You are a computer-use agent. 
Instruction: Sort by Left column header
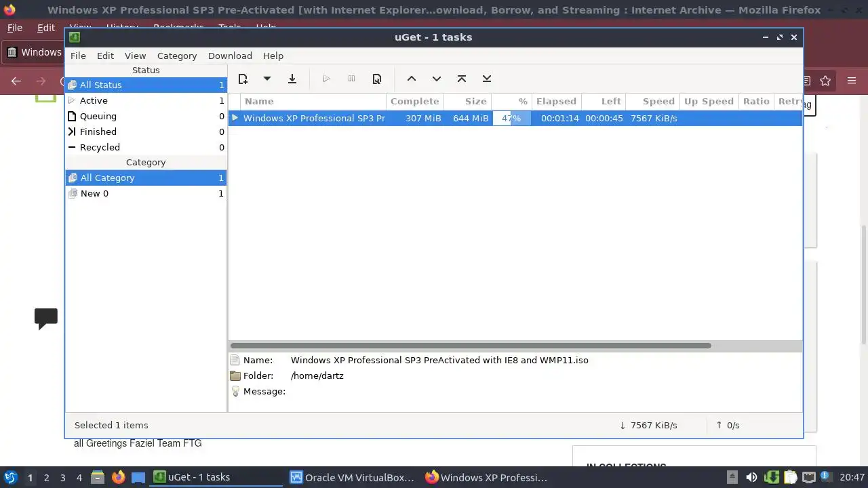pyautogui.click(x=603, y=101)
